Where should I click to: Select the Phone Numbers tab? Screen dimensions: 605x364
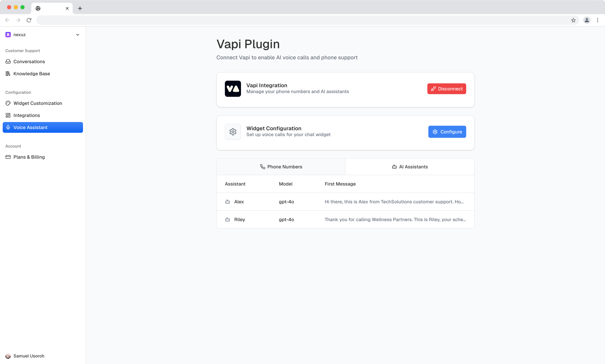click(x=281, y=167)
